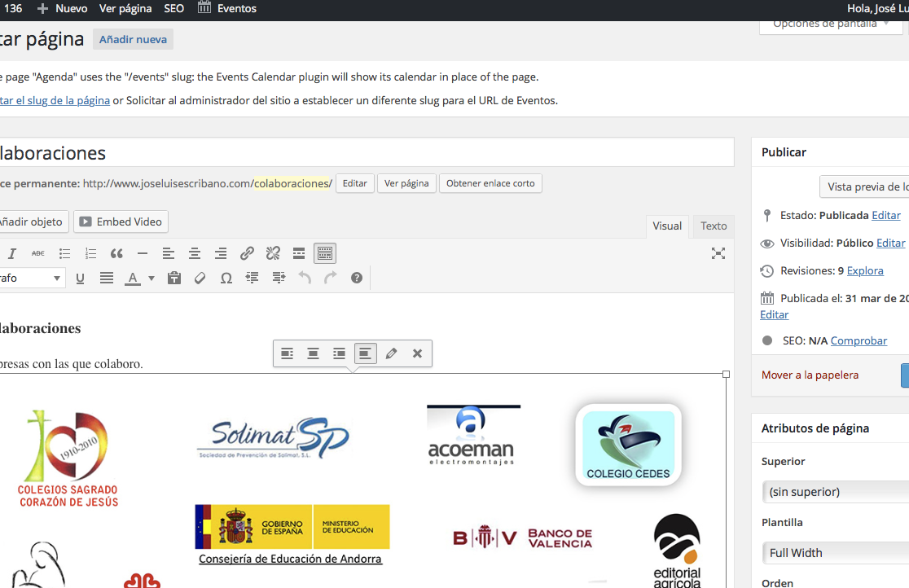Edit the publication date below Publicada el
Image resolution: width=909 pixels, height=588 pixels.
tap(775, 315)
